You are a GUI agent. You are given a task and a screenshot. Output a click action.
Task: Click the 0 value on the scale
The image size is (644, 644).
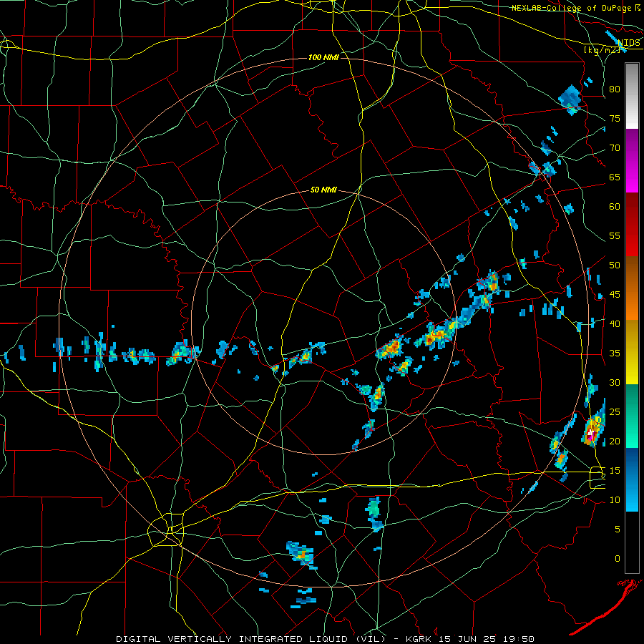(x=618, y=559)
